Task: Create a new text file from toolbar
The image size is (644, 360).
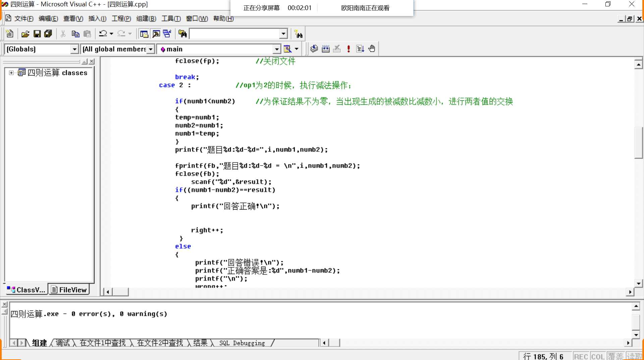Action: click(x=10, y=34)
